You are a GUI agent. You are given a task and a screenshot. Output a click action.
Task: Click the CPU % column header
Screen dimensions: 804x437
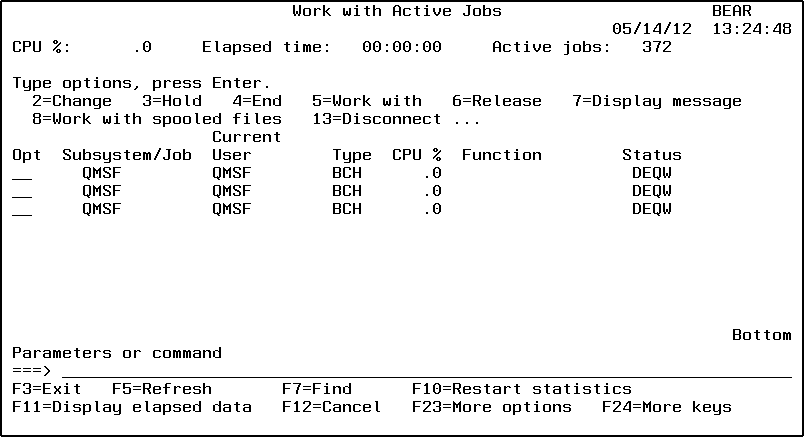[x=416, y=155]
